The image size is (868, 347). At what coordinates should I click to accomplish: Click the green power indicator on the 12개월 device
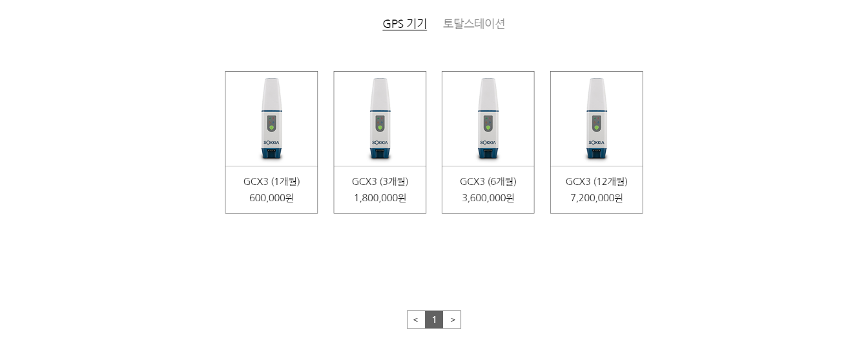(x=597, y=128)
